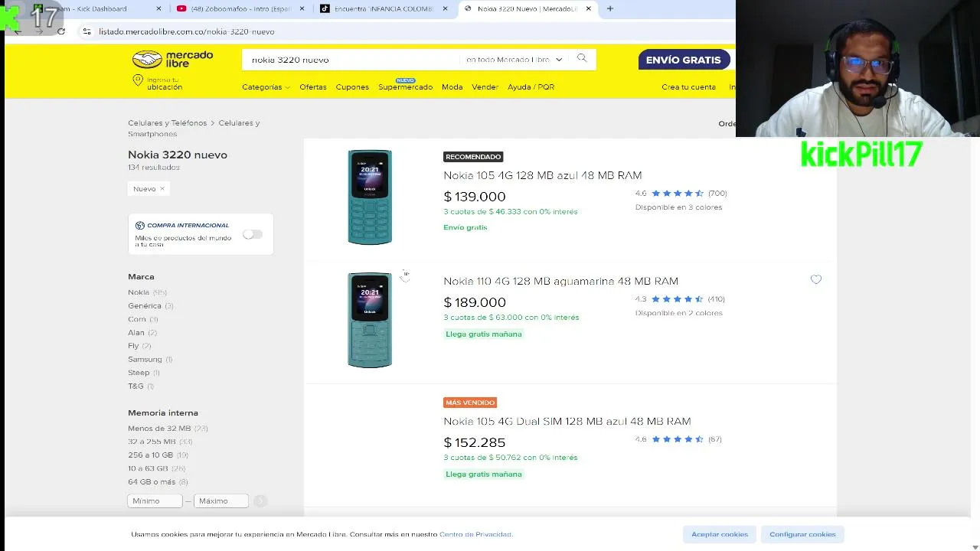Click the Celulares y Smartphones breadcrumb

coord(194,129)
